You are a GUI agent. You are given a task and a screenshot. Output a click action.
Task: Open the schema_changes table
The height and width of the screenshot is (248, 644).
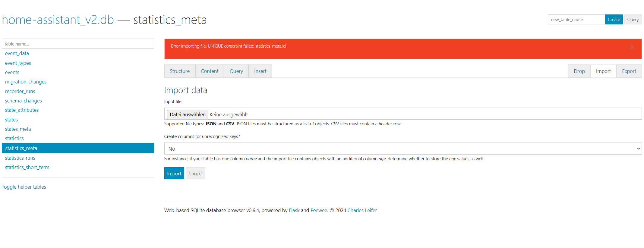pyautogui.click(x=23, y=101)
